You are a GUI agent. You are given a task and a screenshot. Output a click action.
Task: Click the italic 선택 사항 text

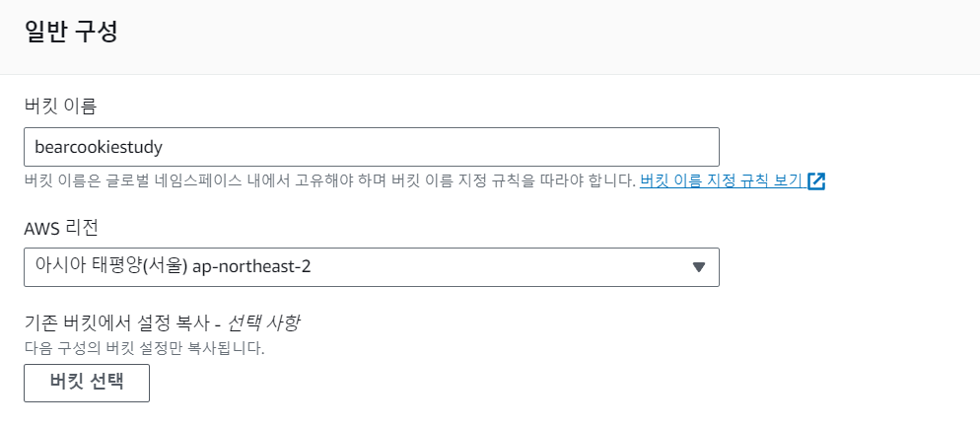tap(263, 324)
